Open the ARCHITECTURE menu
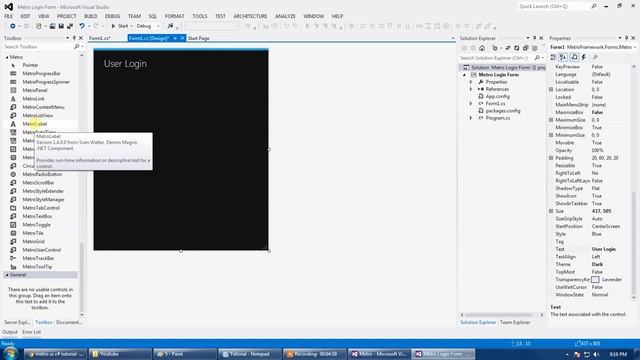This screenshot has height=360, width=640. tap(250, 16)
